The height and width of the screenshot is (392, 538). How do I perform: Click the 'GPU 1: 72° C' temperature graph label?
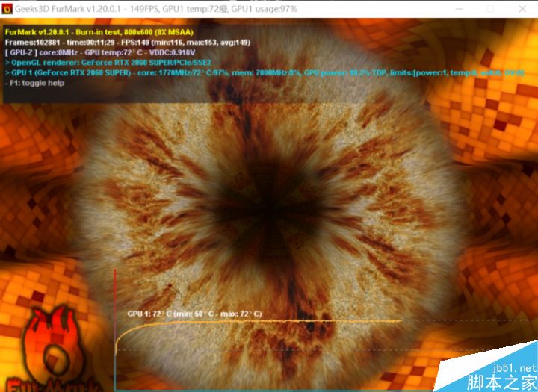(194, 314)
